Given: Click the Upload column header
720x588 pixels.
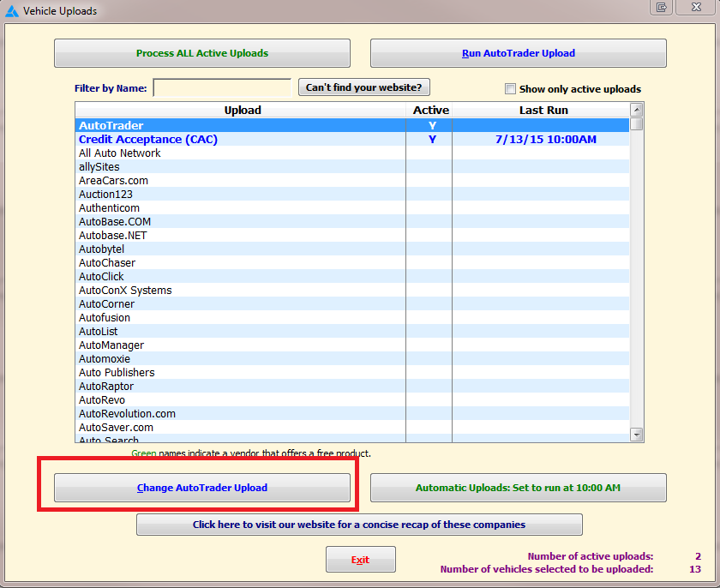Looking at the screenshot, I should pyautogui.click(x=241, y=111).
